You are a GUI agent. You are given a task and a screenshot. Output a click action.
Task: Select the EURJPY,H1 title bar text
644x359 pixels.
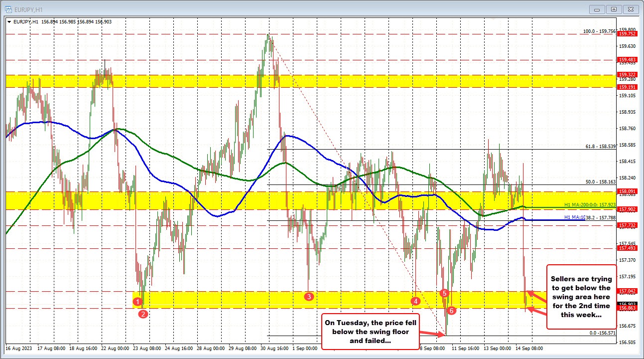pyautogui.click(x=28, y=8)
